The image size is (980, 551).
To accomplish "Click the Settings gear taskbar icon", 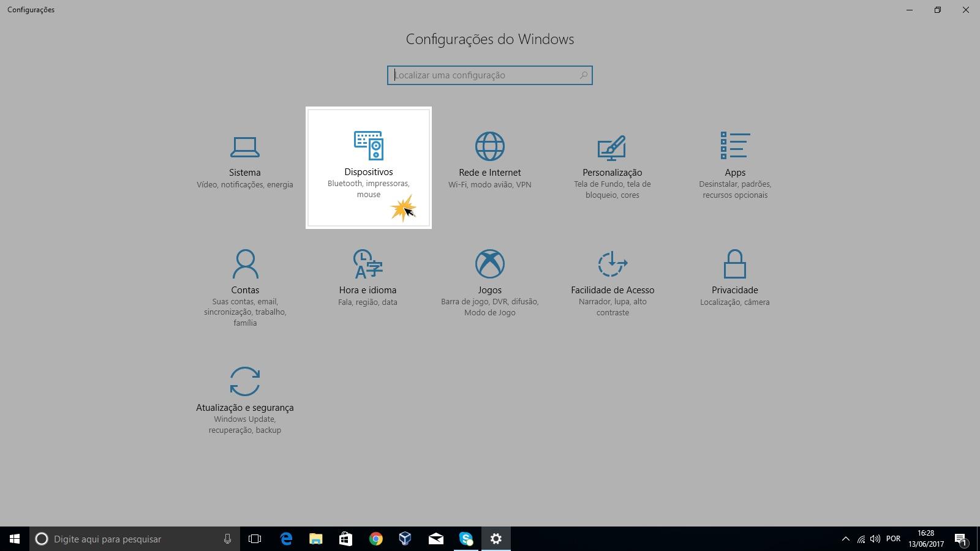I will point(496,539).
